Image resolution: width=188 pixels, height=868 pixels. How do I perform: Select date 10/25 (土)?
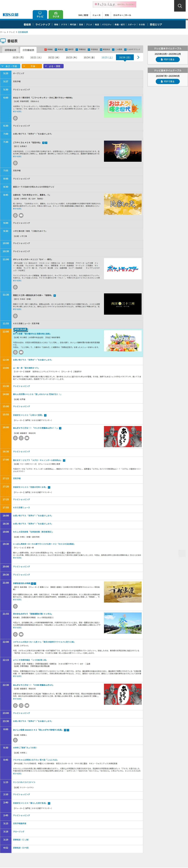(107, 58)
